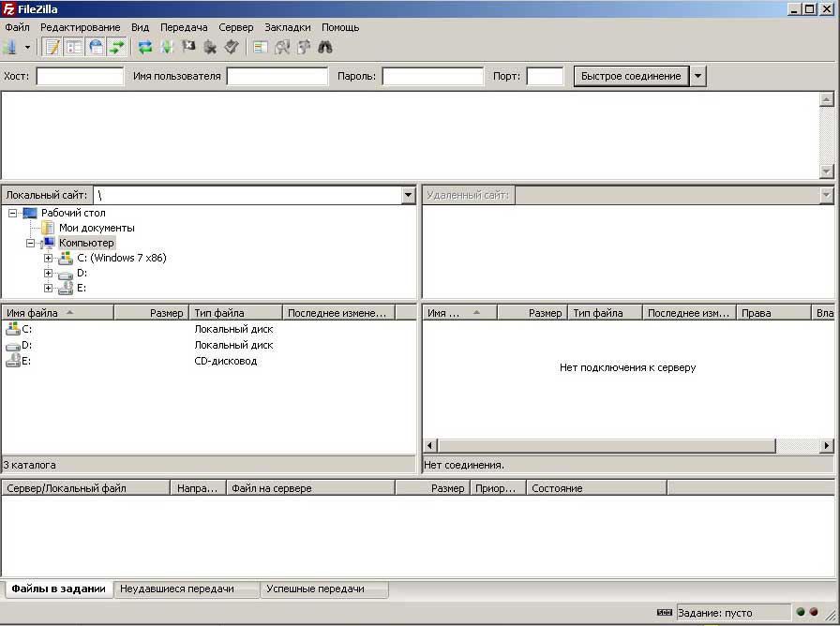Image resolution: width=840 pixels, height=626 pixels.
Task: Toggle message log display icon
Action: [52, 47]
